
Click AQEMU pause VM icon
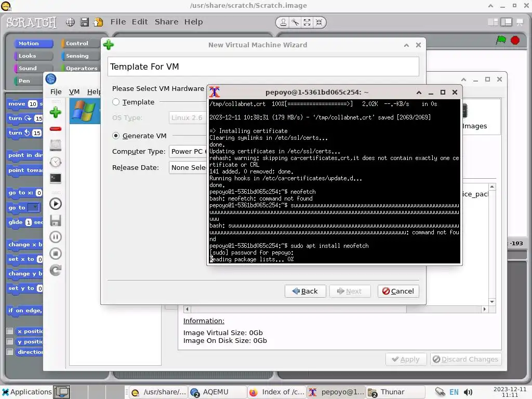click(55, 237)
